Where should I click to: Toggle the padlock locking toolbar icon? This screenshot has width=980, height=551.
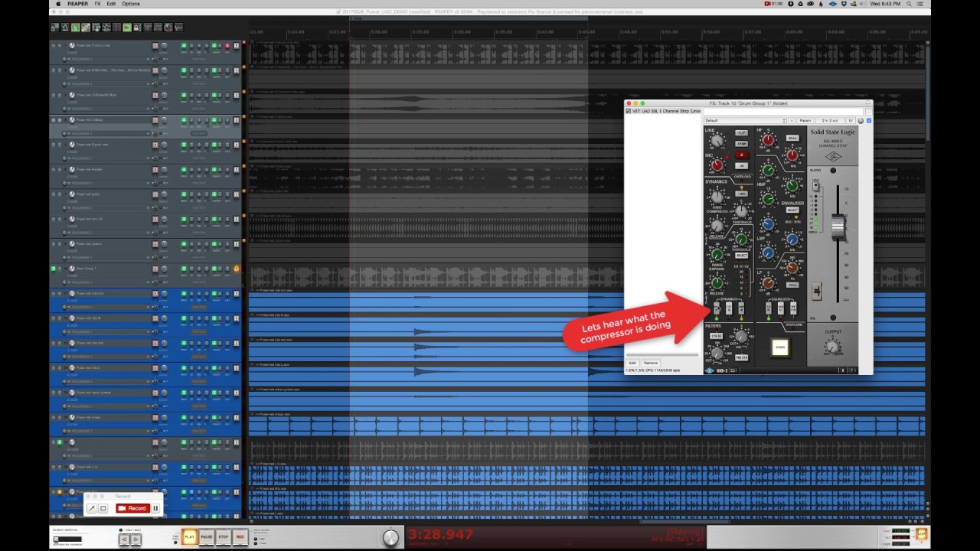(x=137, y=28)
